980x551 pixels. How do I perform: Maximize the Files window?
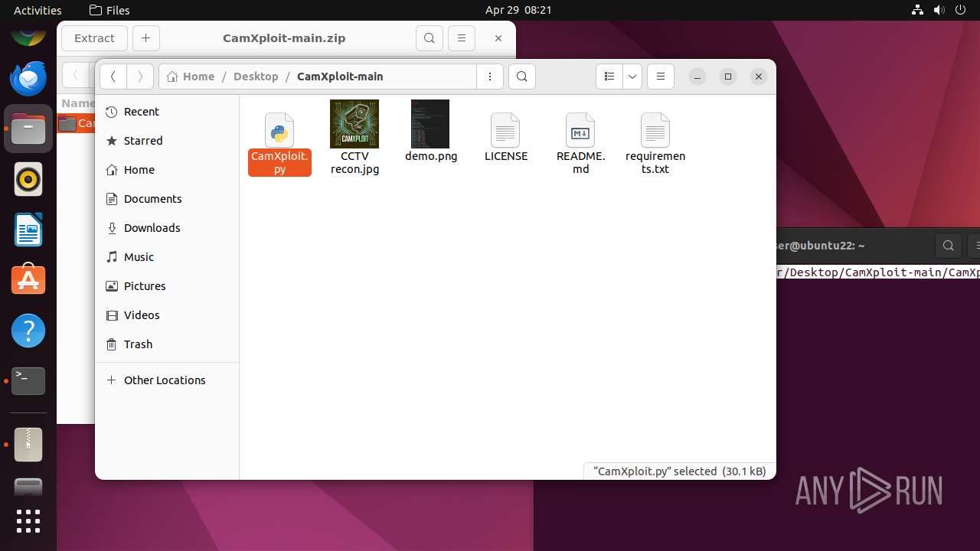coord(728,77)
